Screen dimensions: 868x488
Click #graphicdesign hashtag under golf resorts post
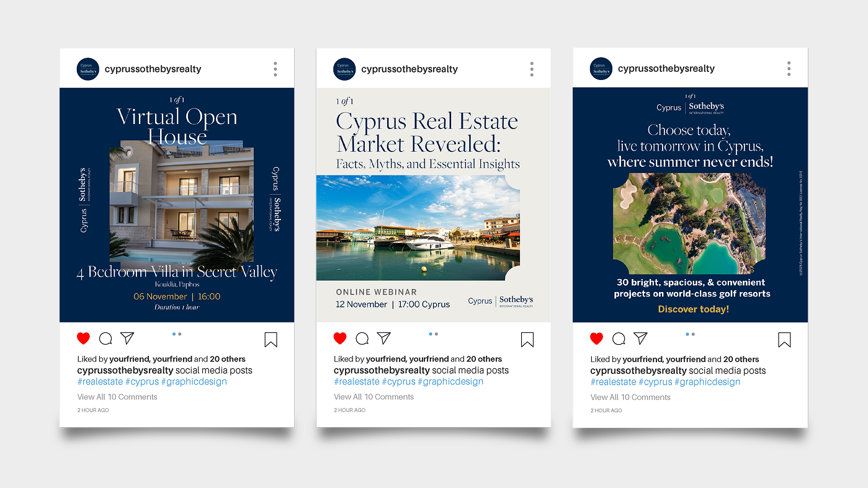point(707,382)
